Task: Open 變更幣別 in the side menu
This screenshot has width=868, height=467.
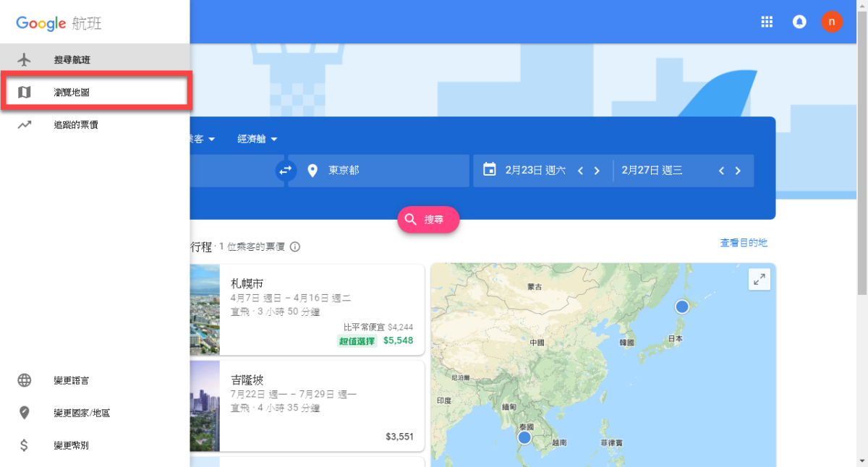Action: click(x=95, y=445)
